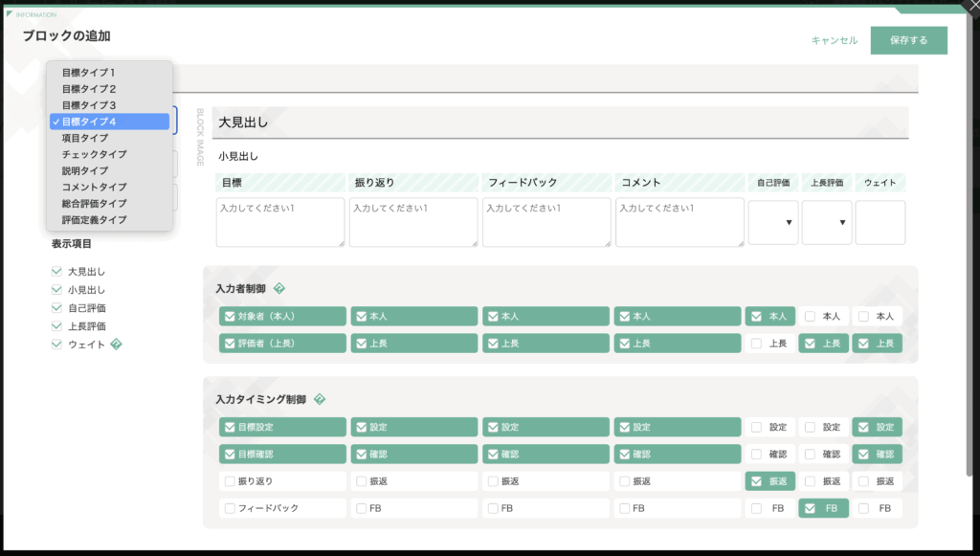Viewport: 980px width, 556px height.
Task: Uncheck the 対象者（本人） checkbox
Action: [x=230, y=316]
